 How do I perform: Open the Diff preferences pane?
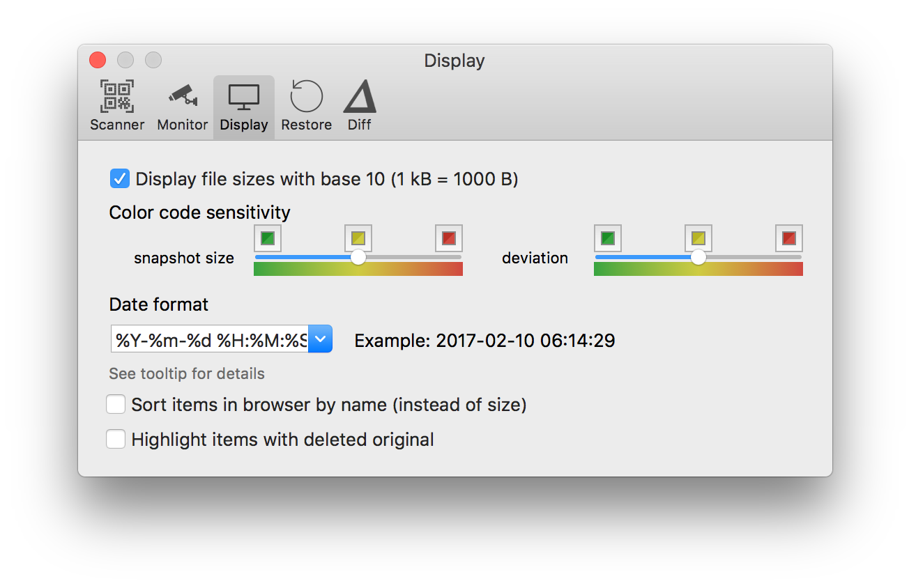[x=360, y=107]
